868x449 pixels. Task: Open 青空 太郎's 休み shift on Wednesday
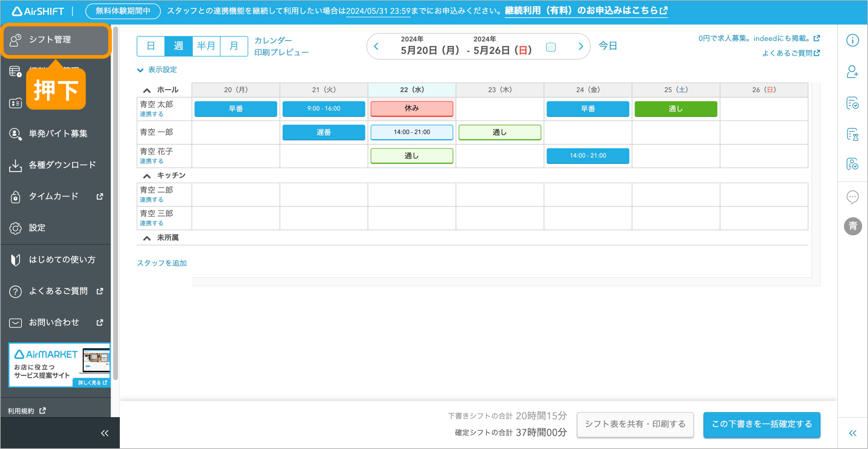(411, 109)
